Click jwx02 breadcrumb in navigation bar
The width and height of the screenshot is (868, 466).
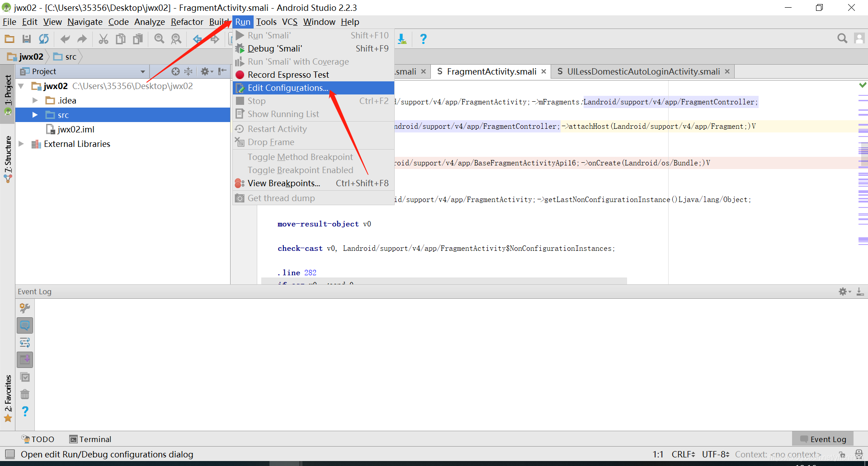click(x=26, y=56)
